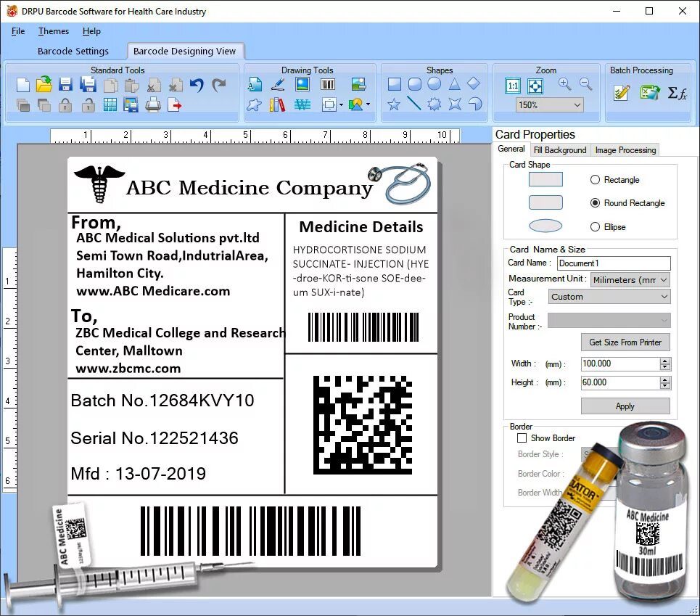Click the Get Size From Printer button
The height and width of the screenshot is (616, 700).
click(625, 342)
